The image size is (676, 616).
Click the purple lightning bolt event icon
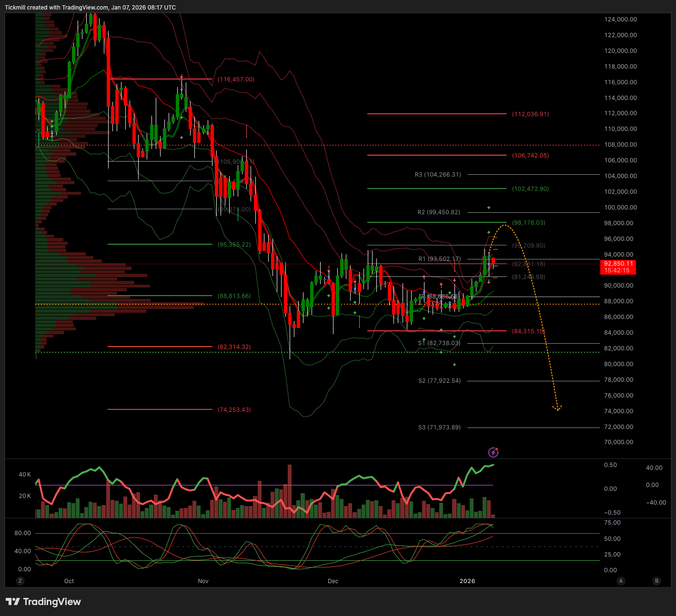tap(494, 452)
